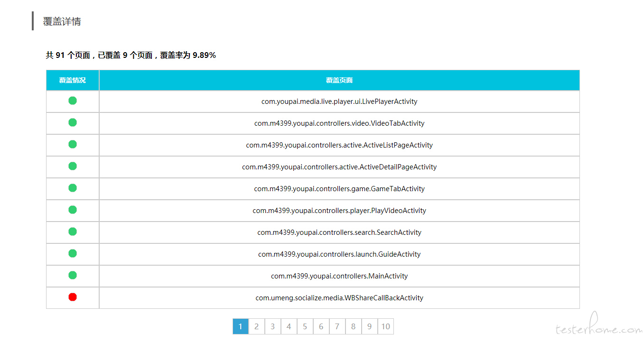Click the 覆盖详情 section heading

pos(62,21)
